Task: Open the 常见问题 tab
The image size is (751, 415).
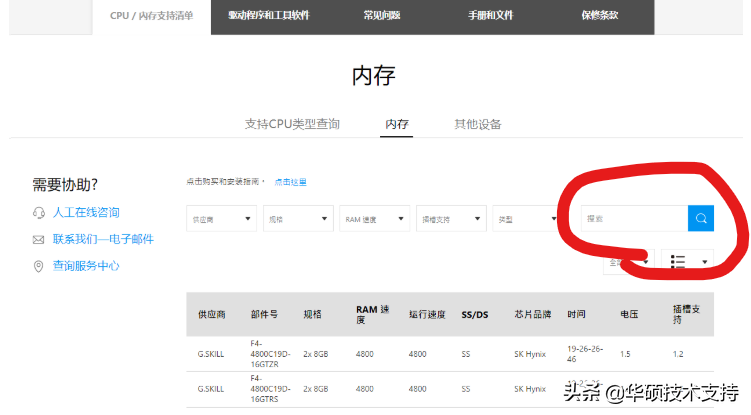Action: point(382,16)
